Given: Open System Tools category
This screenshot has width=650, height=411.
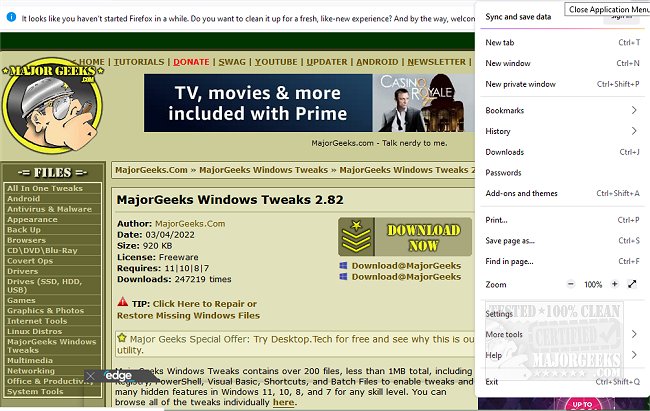Looking at the screenshot, I should click(52, 391).
